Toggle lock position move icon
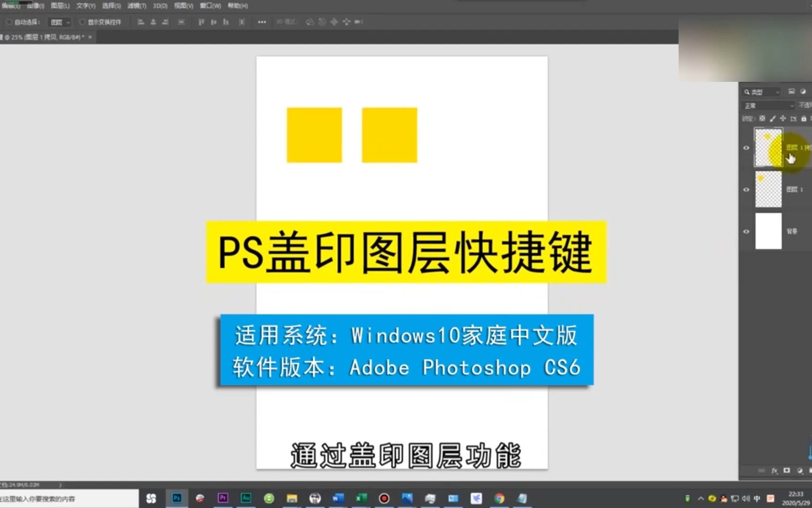Screen dimensions: 812x508 click(x=783, y=119)
